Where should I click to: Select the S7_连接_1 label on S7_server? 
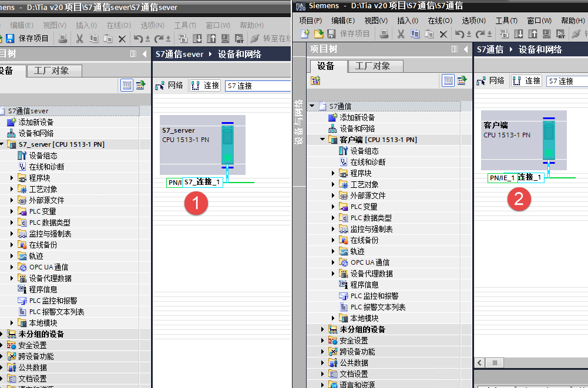pos(202,183)
